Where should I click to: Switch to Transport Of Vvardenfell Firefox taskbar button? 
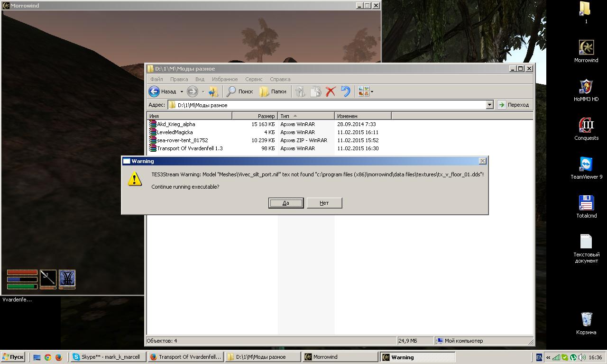pos(186,357)
